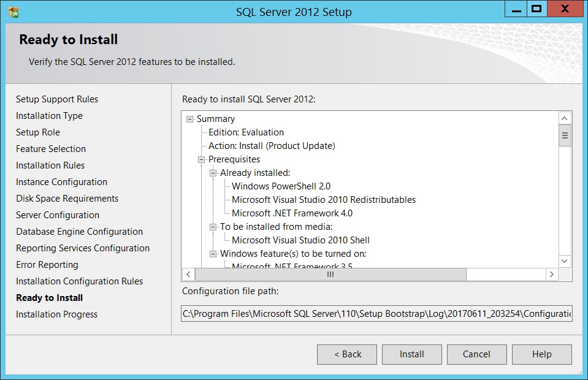Viewport: 588px width, 380px height.
Task: Select 'Setup Role' step in sidebar
Action: [x=38, y=132]
